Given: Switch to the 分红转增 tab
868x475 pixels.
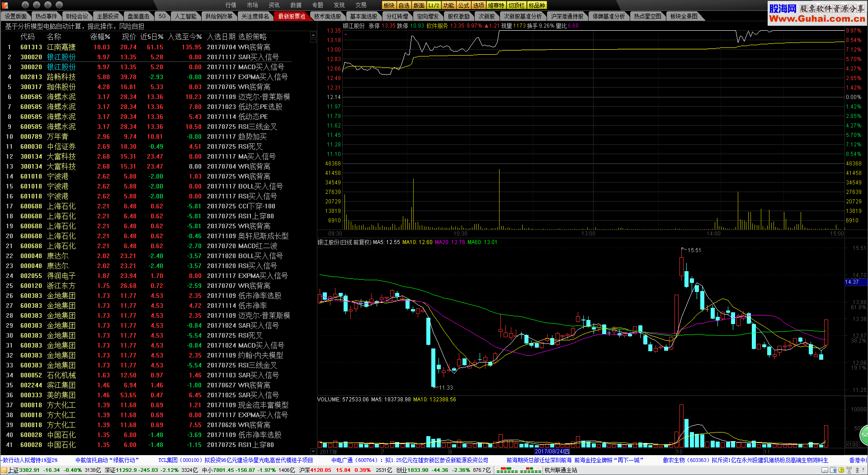Looking at the screenshot, I should click(397, 16).
